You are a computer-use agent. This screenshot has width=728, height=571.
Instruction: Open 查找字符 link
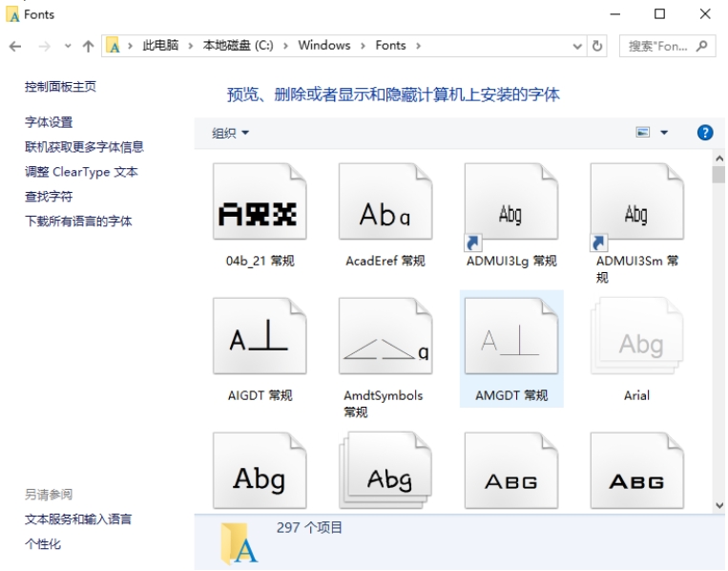[x=49, y=197]
